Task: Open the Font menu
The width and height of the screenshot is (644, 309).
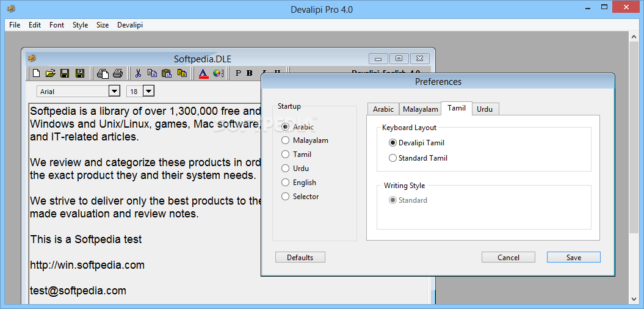Action: [x=57, y=24]
